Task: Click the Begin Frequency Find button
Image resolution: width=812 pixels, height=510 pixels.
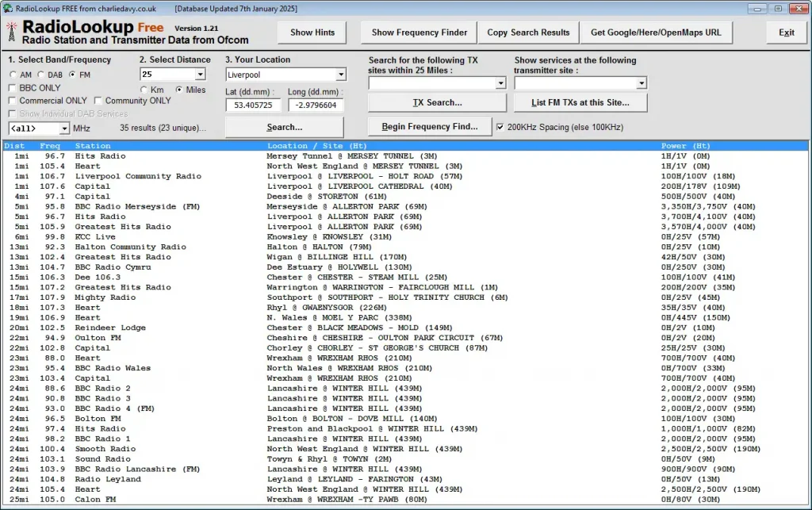Action: click(430, 126)
